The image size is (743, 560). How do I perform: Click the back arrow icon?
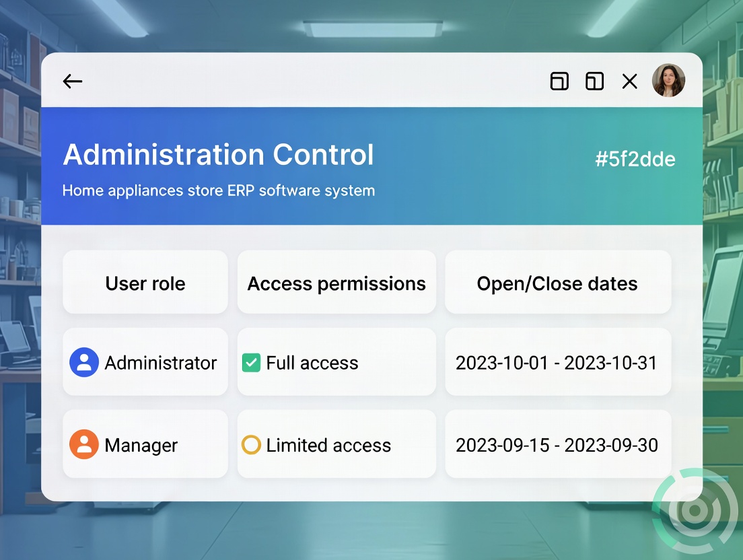(x=73, y=81)
